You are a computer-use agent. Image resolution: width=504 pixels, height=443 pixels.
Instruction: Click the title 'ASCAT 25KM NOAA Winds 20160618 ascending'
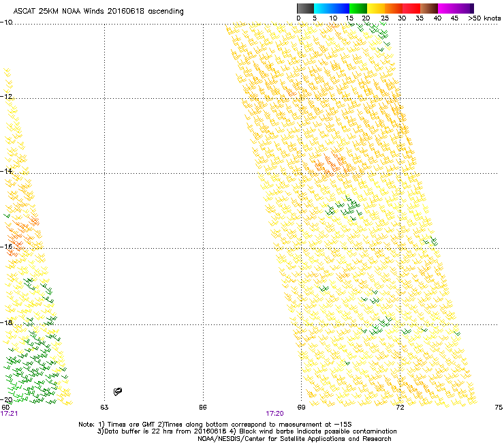(98, 12)
